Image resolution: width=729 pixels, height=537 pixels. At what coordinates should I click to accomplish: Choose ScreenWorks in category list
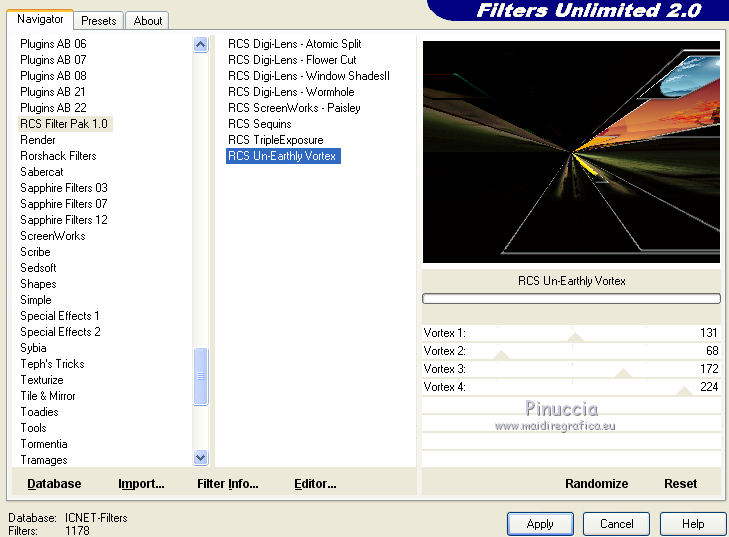[x=53, y=236]
